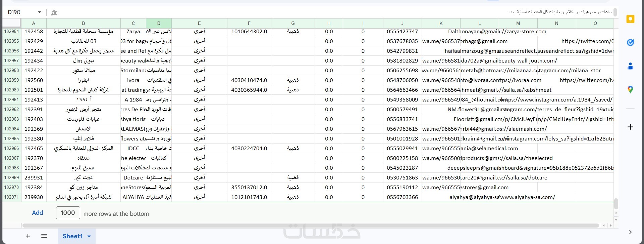644x244 pixels.
Task: Click cell with number 3550137012.0
Action: [x=249, y=188]
